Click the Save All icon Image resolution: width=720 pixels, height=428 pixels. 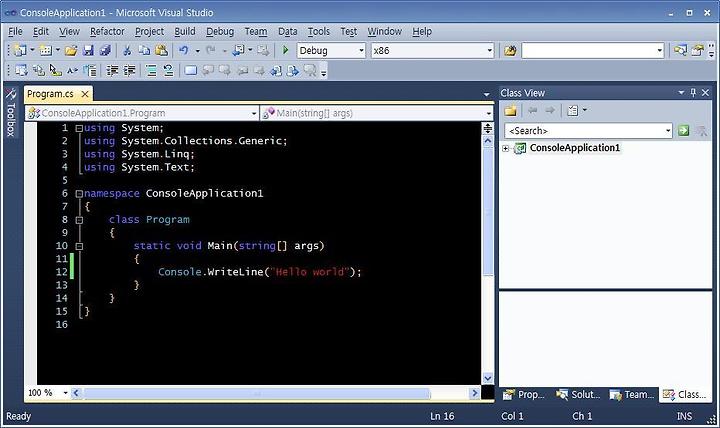click(x=105, y=51)
